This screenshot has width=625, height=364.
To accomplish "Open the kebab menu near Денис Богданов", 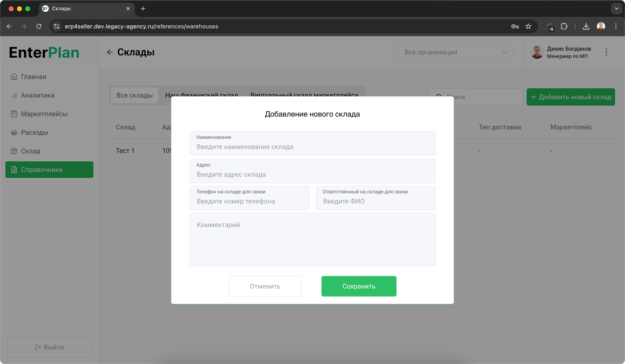I will [x=606, y=52].
